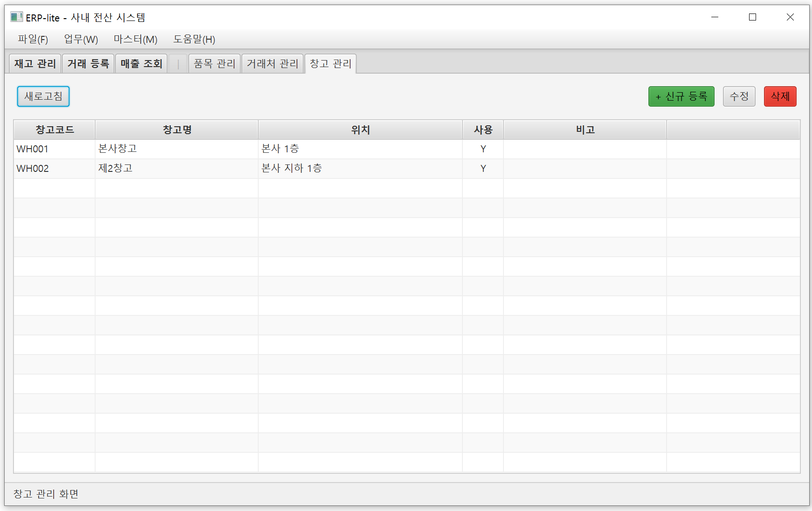
Task: Sort by the 창고명 column header
Action: click(177, 130)
